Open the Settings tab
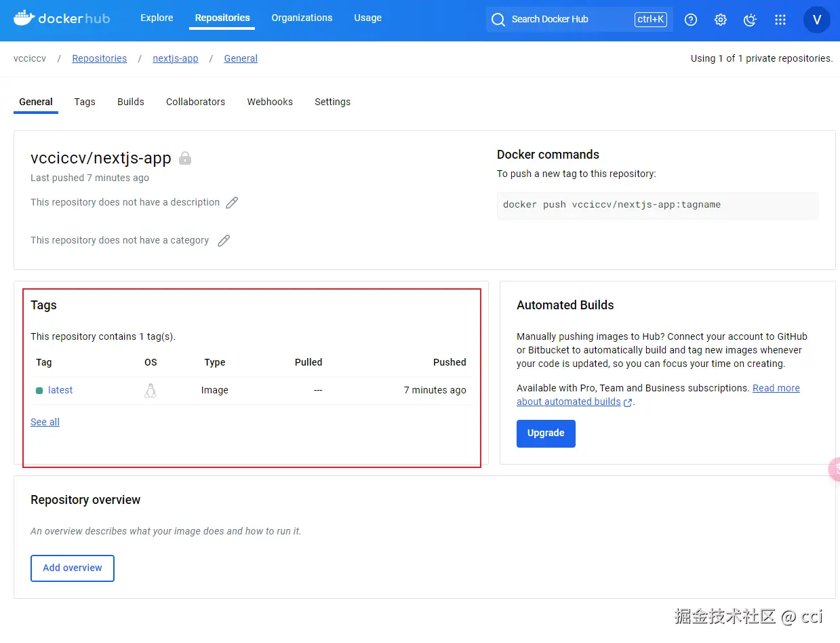This screenshot has width=840, height=643. 332,102
